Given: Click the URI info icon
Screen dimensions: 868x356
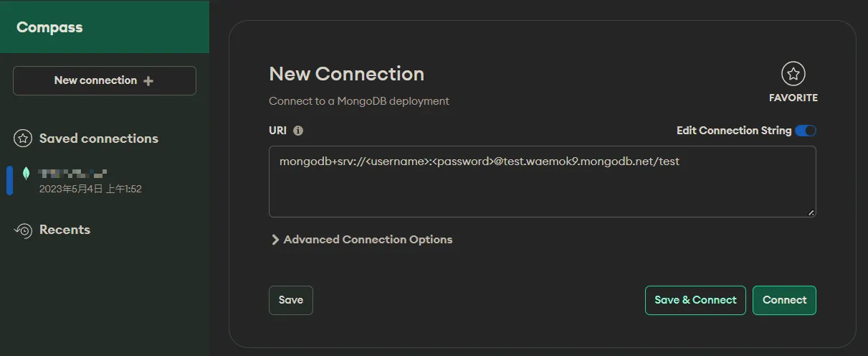Looking at the screenshot, I should pyautogui.click(x=298, y=131).
